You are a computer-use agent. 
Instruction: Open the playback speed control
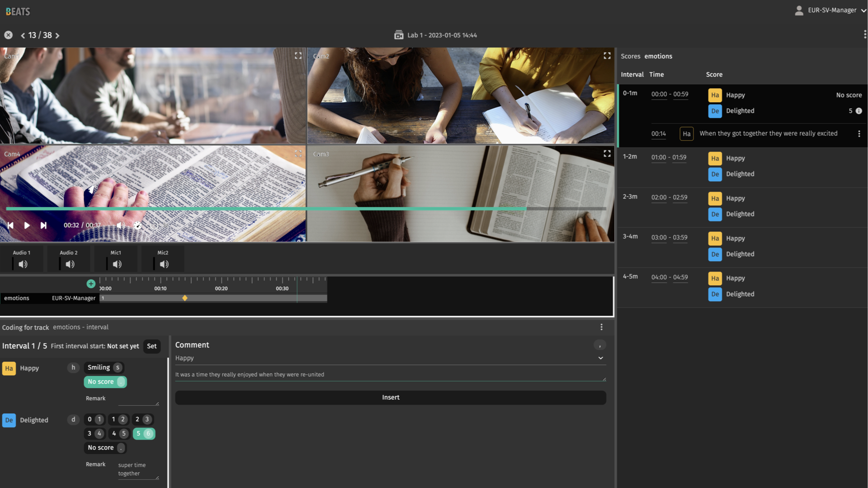137,225
